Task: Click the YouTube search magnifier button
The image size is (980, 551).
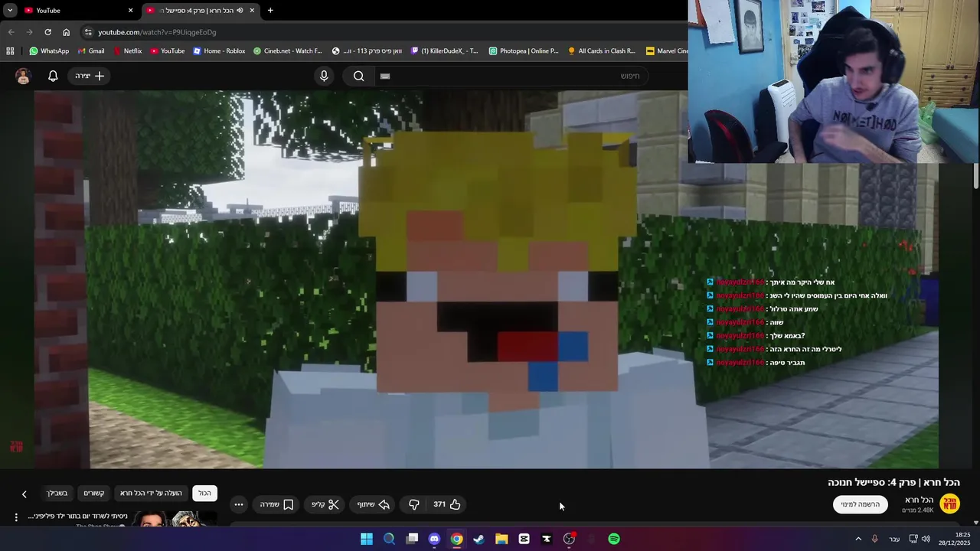Action: point(358,76)
